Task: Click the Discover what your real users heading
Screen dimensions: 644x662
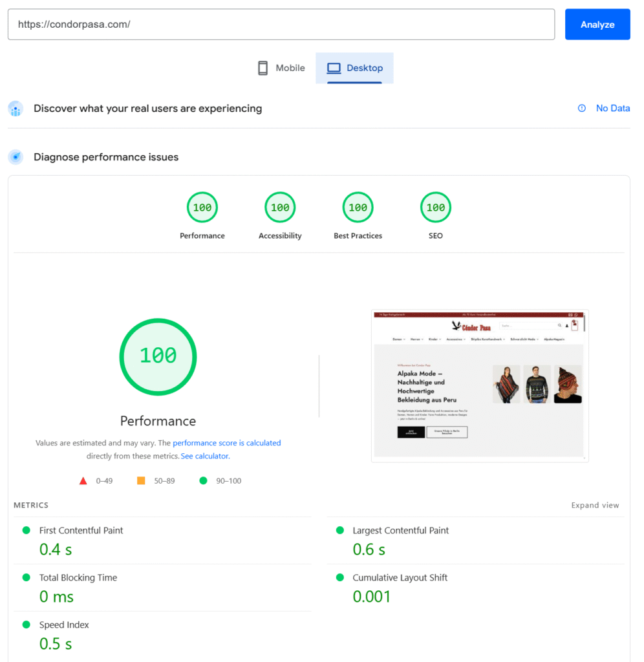Action: [x=148, y=109]
